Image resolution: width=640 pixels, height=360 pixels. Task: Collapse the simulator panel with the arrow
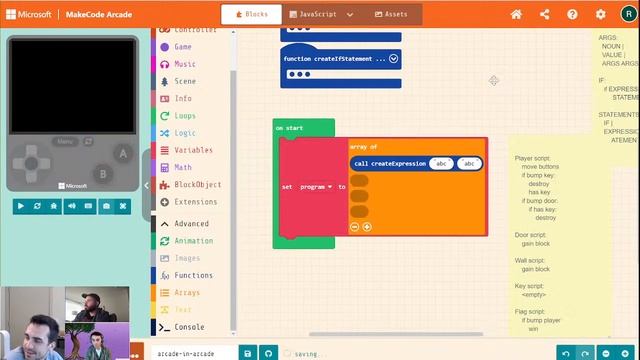[x=146, y=186]
